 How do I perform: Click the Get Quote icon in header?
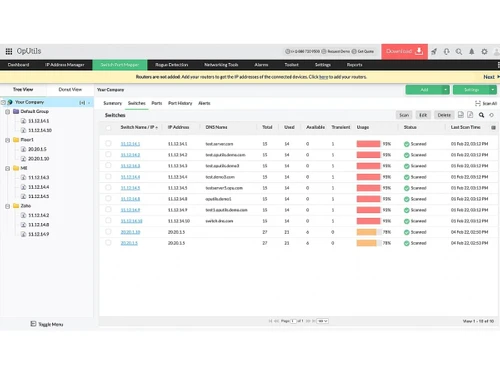pos(354,51)
